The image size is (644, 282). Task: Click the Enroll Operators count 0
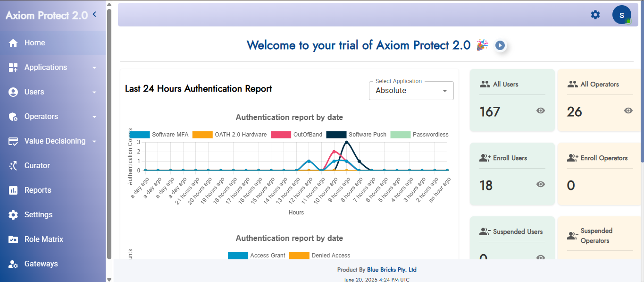point(571,186)
